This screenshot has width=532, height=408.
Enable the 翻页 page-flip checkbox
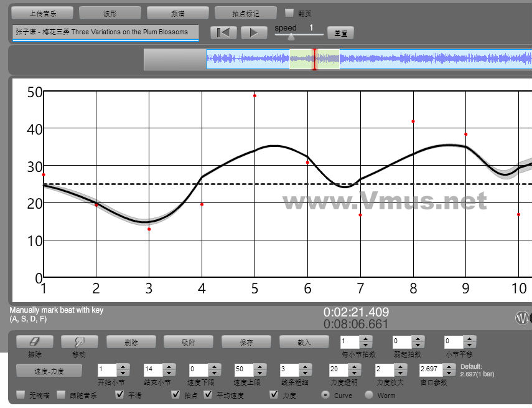pyautogui.click(x=289, y=12)
